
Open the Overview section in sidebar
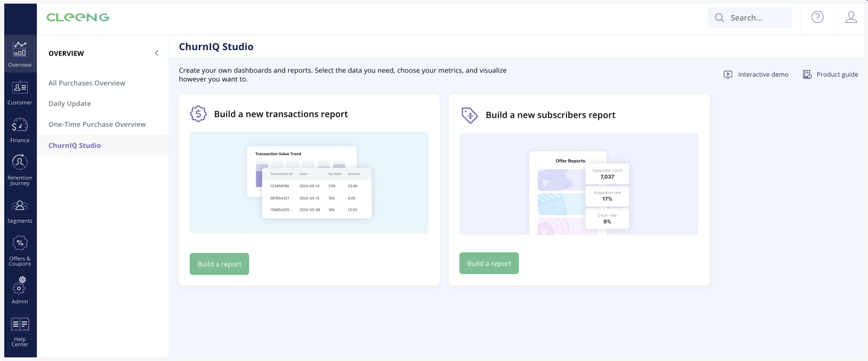20,54
